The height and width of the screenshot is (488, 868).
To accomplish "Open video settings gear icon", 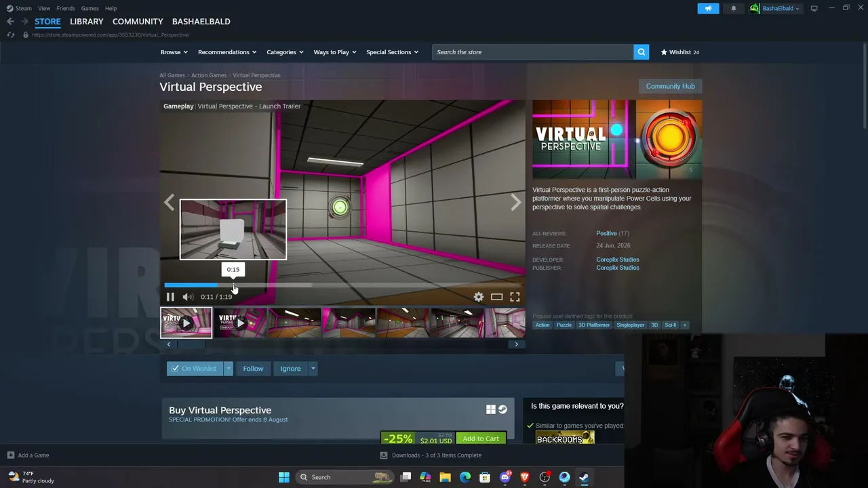I will (479, 297).
